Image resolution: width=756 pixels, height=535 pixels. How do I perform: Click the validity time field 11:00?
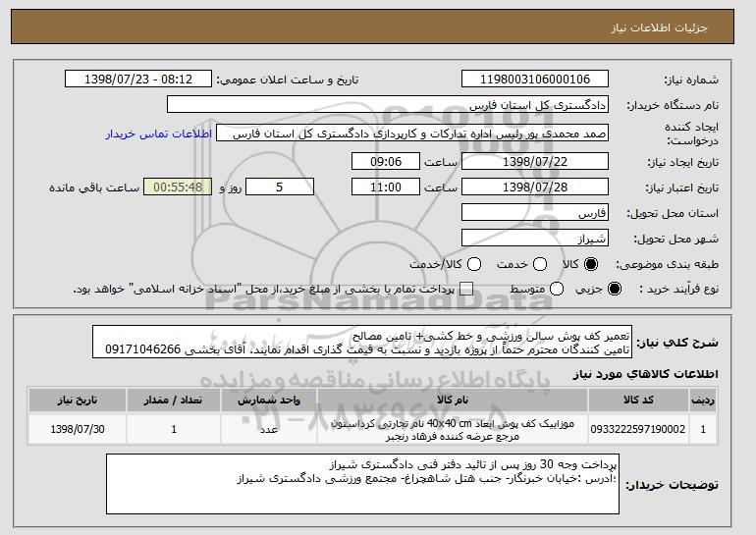click(x=386, y=187)
